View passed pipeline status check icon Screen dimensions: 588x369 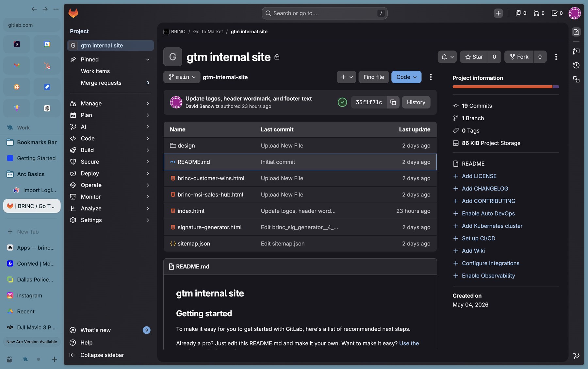pyautogui.click(x=342, y=102)
